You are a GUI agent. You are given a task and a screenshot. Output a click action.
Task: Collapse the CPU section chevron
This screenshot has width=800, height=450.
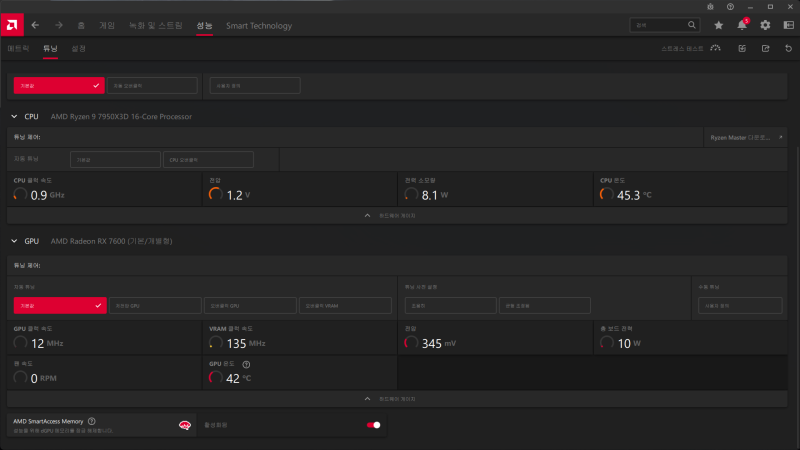click(x=14, y=117)
